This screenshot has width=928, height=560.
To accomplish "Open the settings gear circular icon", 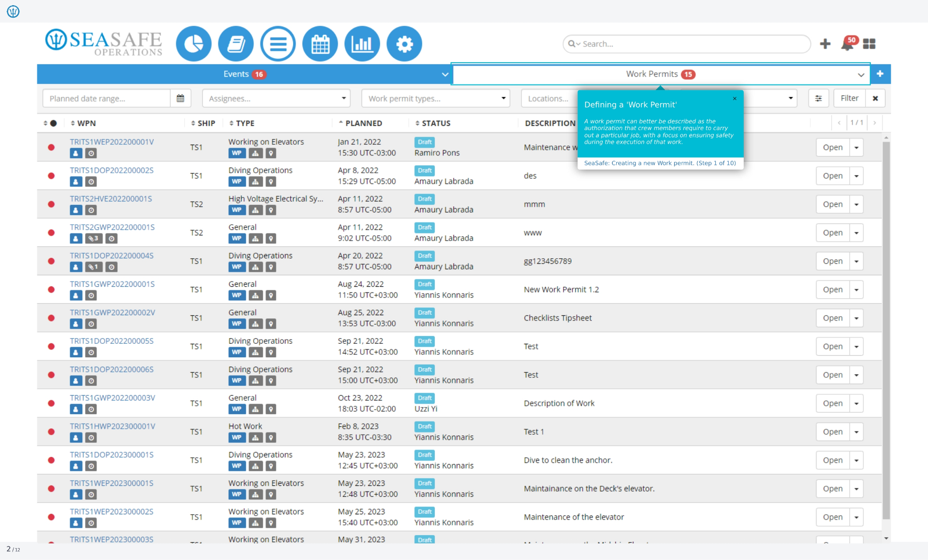I will 404,44.
